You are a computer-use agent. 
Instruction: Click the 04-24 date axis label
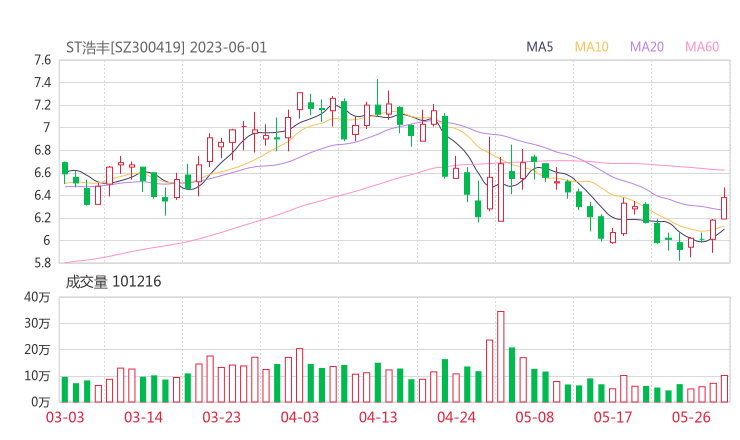point(456,417)
